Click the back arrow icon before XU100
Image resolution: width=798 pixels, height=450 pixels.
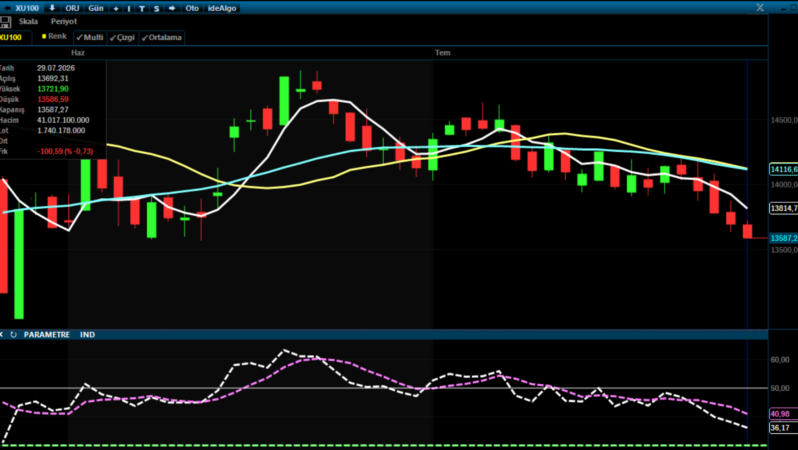8,8
